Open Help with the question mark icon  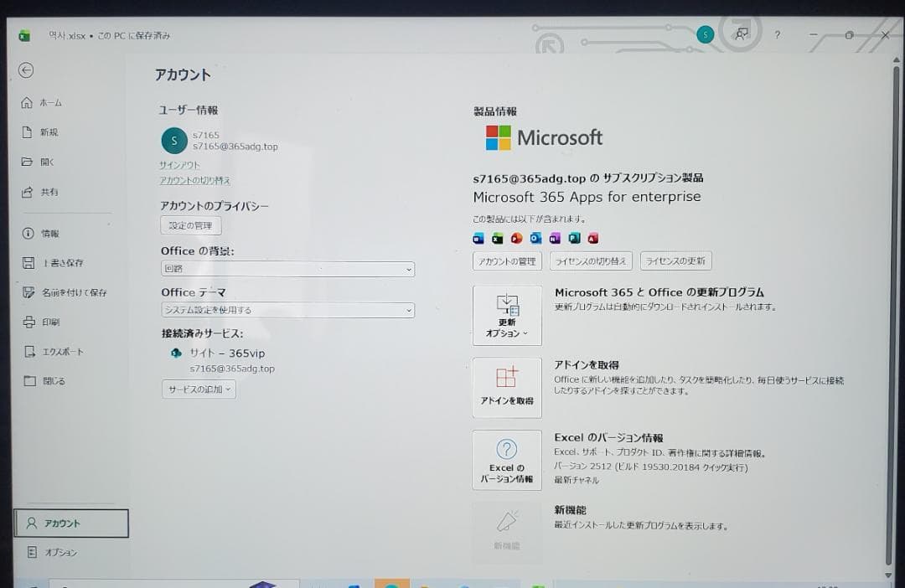coord(778,34)
